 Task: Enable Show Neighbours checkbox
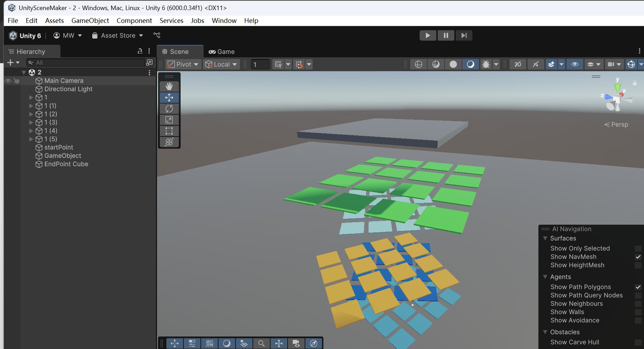[x=638, y=304]
